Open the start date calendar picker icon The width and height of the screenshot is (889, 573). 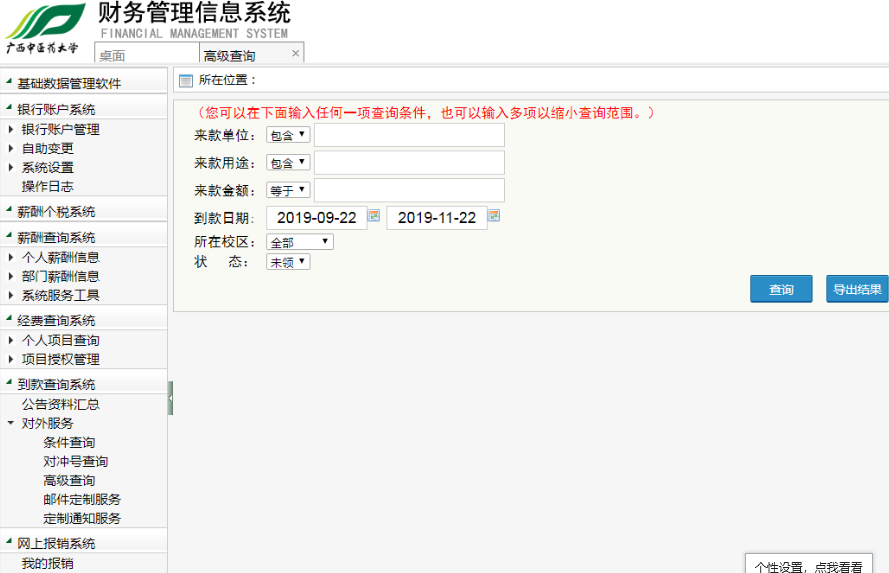pos(374,216)
